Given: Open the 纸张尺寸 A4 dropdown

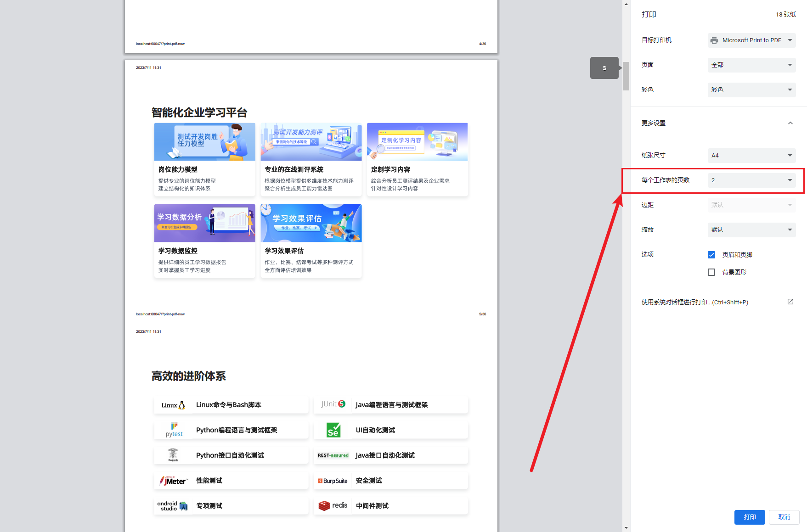Looking at the screenshot, I should (751, 156).
